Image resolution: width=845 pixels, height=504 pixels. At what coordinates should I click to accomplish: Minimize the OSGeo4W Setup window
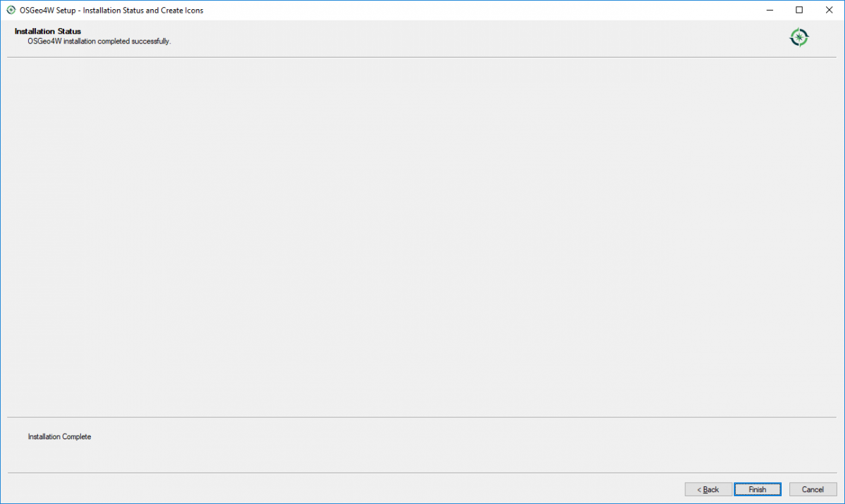pyautogui.click(x=770, y=10)
